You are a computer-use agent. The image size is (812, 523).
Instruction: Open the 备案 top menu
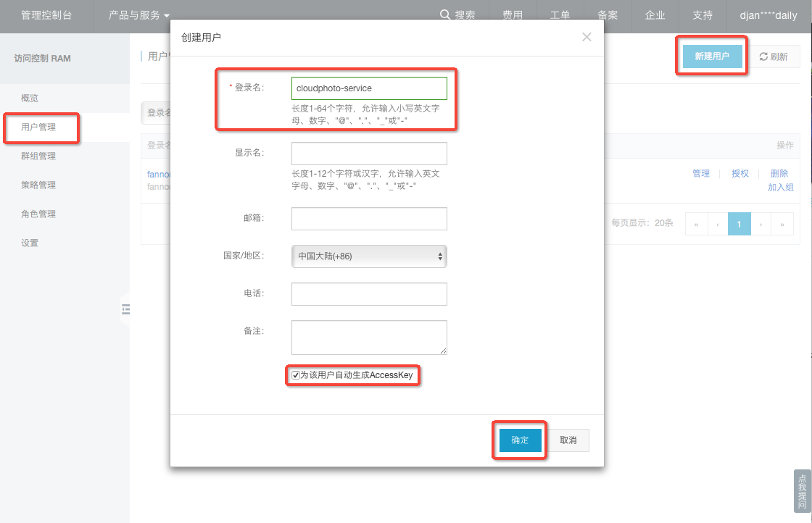[608, 15]
